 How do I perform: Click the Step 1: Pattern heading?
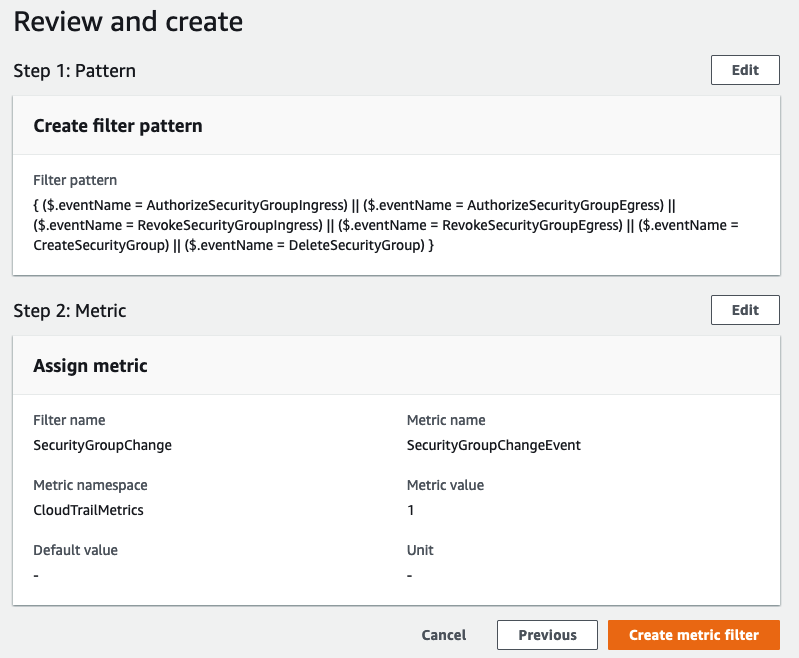point(74,71)
